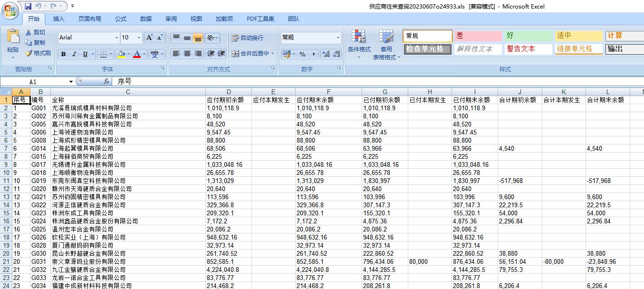Open the 数据 (Data) ribbon tab
Image resolution: width=644 pixels, height=289 pixels.
(x=146, y=19)
